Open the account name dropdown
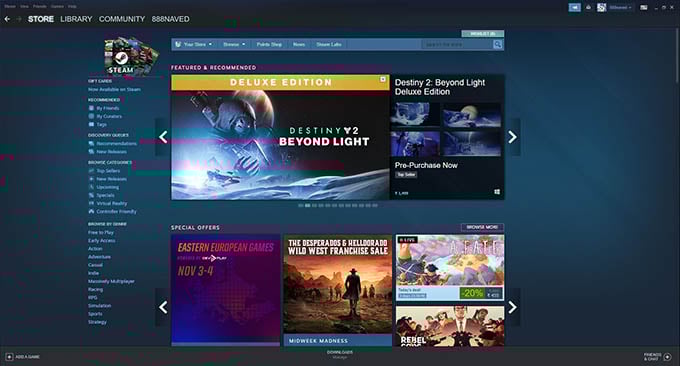680x366 pixels. pos(620,7)
